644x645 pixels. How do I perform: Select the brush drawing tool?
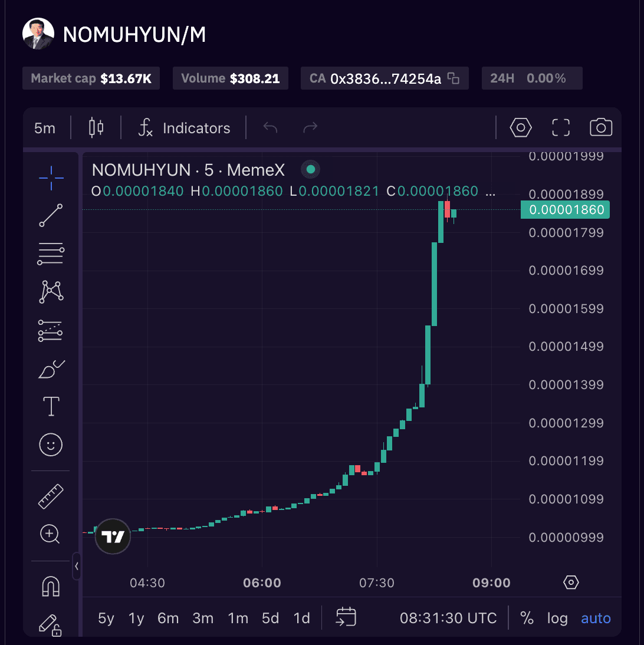[x=51, y=369]
